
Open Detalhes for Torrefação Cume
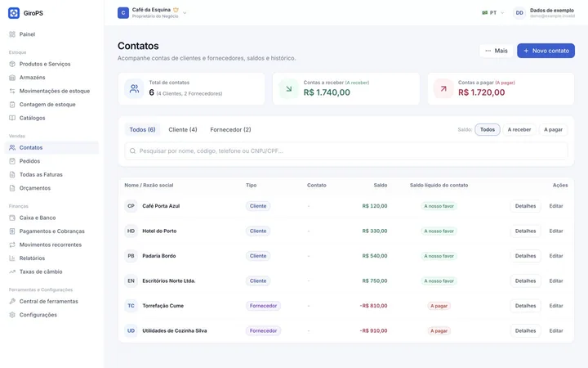point(525,306)
